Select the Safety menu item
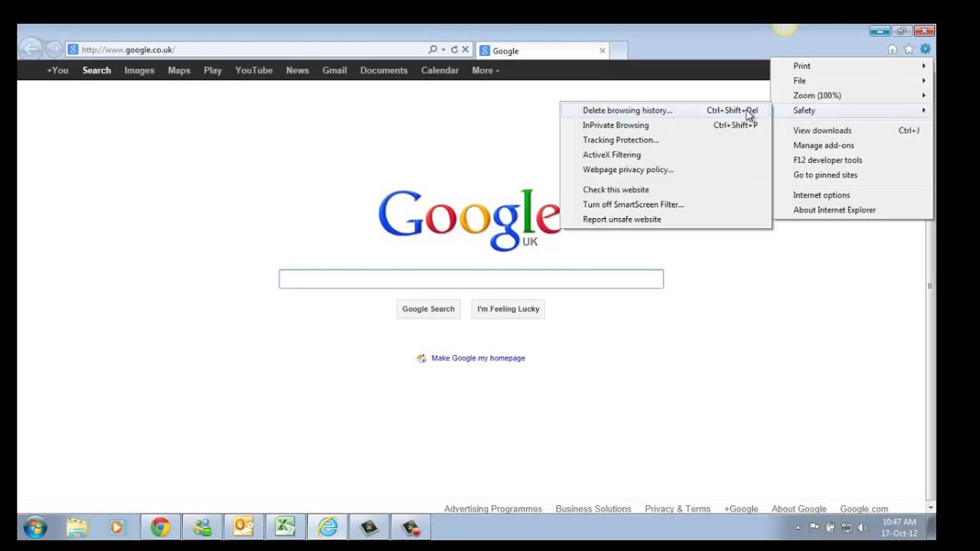The width and height of the screenshot is (980, 551). 853,110
